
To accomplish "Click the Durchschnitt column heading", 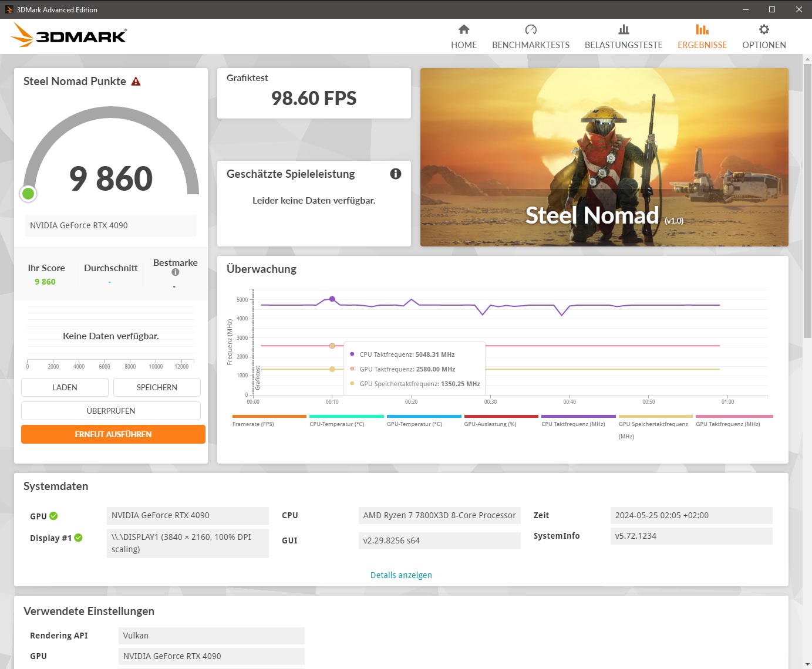I will coord(111,268).
